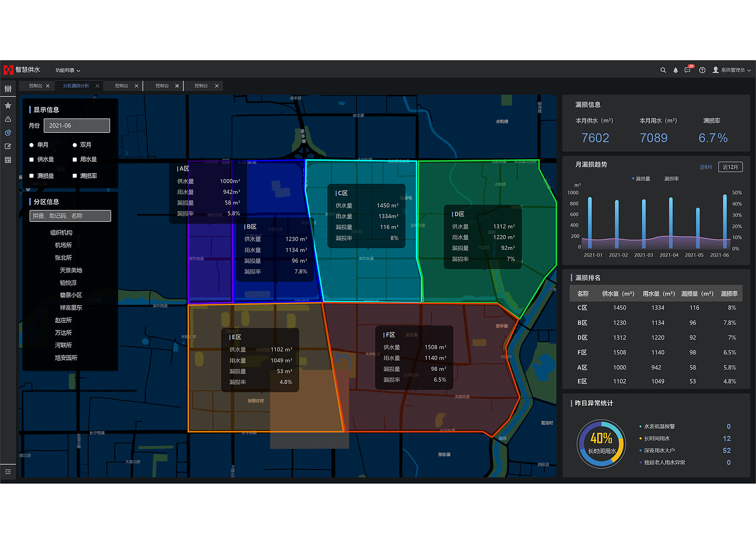Click the user avatar icon

point(715,70)
